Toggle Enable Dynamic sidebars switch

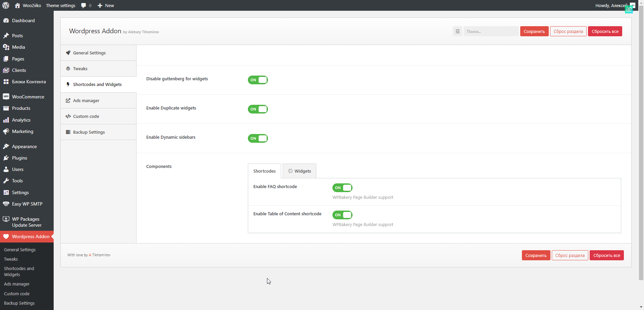pyautogui.click(x=258, y=138)
